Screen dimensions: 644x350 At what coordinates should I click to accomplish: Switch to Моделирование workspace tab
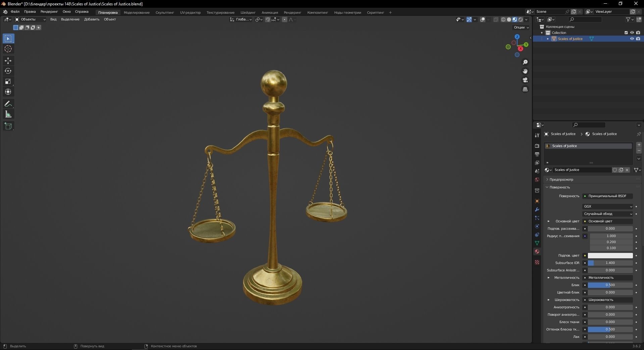[137, 13]
